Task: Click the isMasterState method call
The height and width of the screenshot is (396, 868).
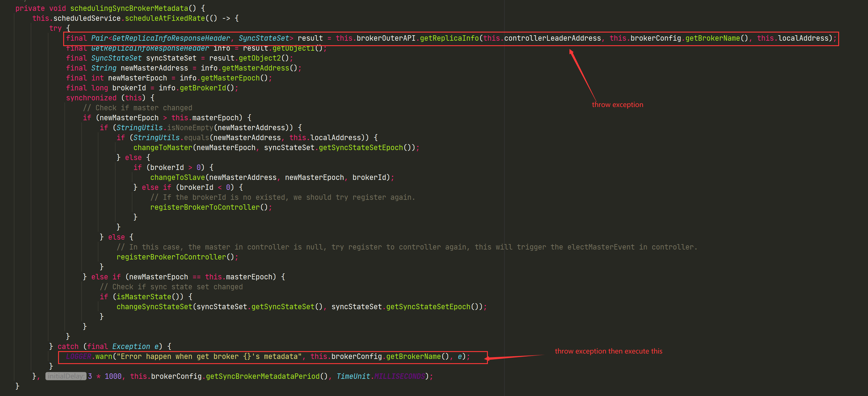Action: pos(144,297)
